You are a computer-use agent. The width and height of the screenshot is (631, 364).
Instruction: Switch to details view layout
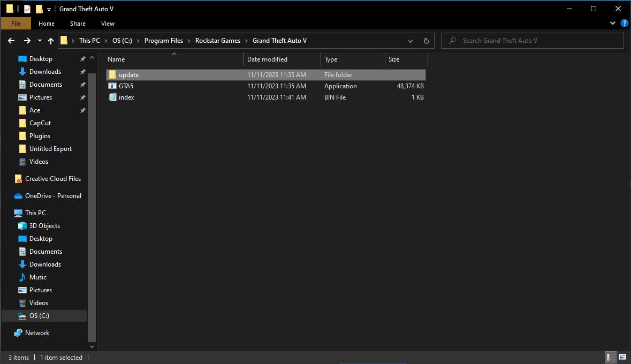click(611, 357)
